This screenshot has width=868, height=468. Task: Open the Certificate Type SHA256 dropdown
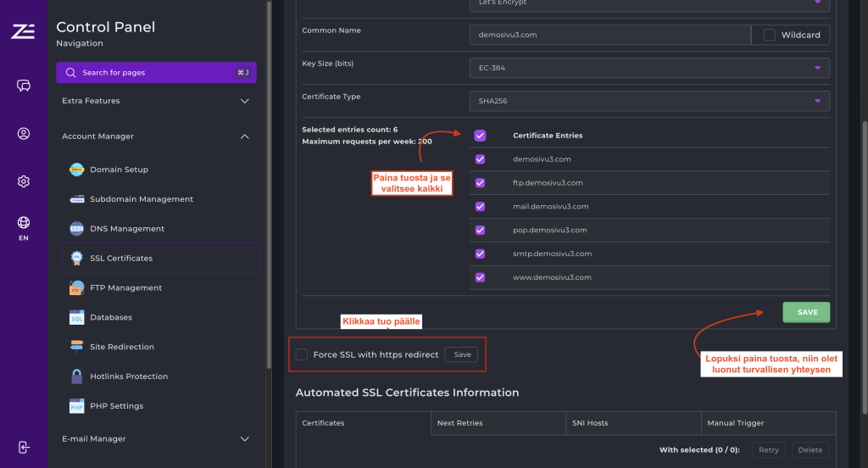(x=648, y=101)
